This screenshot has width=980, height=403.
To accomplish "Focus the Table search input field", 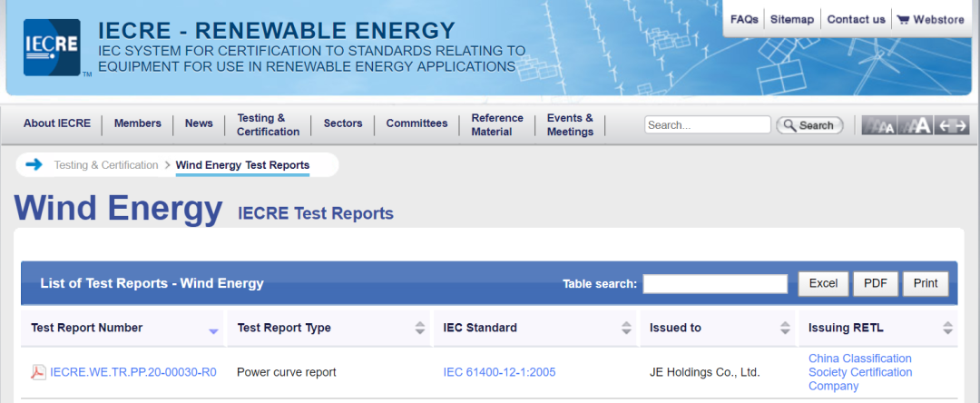I will tap(715, 284).
